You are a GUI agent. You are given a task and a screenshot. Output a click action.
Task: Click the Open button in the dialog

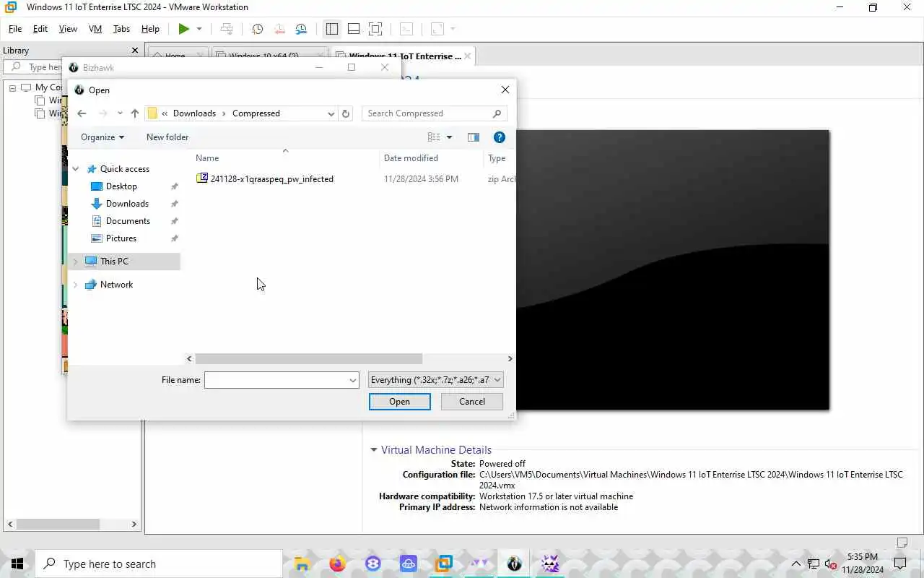399,402
